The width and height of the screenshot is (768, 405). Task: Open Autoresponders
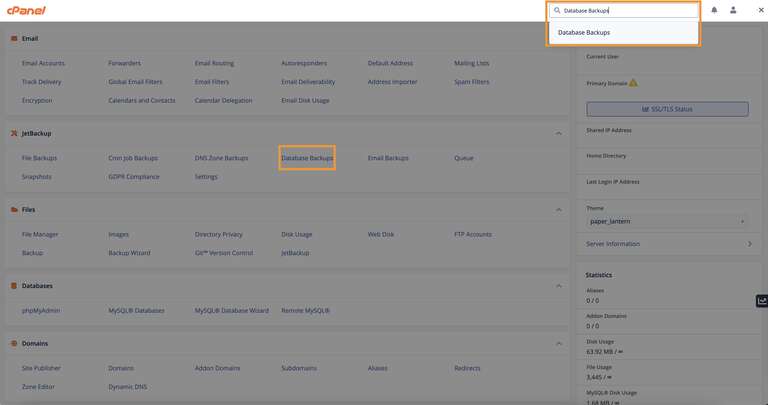point(304,63)
